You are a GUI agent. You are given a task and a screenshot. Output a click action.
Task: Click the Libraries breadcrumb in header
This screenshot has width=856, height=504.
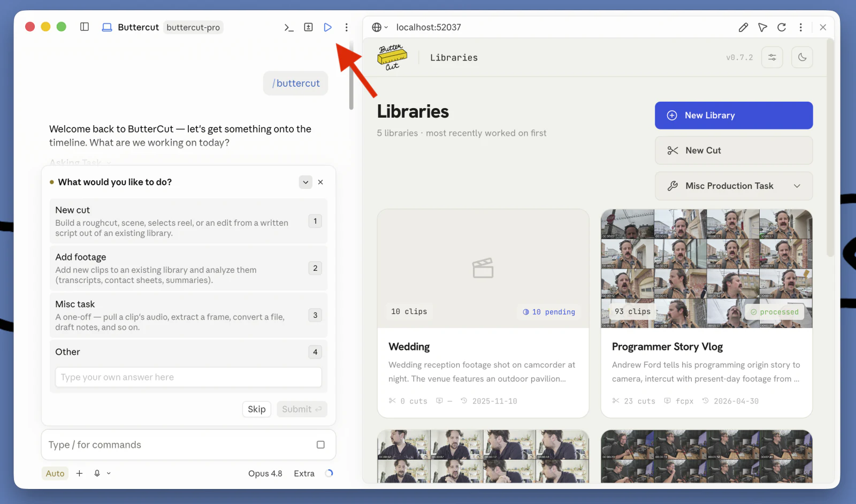point(454,58)
